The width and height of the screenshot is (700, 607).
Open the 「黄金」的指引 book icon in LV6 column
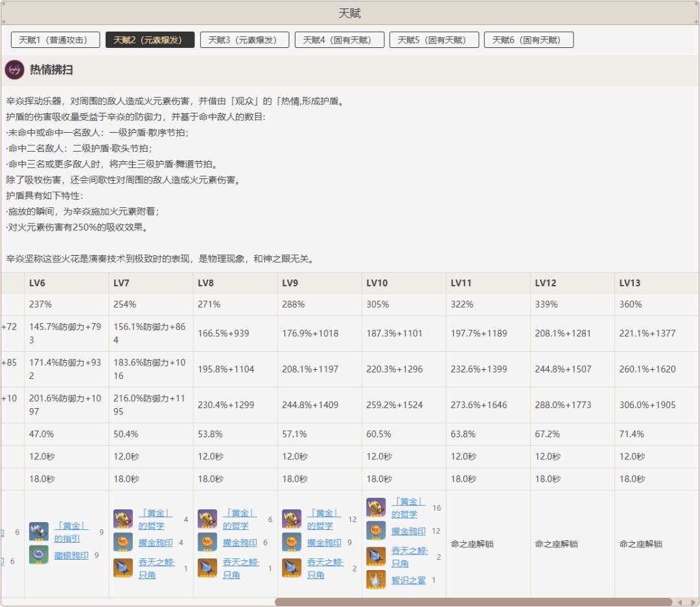click(x=39, y=532)
